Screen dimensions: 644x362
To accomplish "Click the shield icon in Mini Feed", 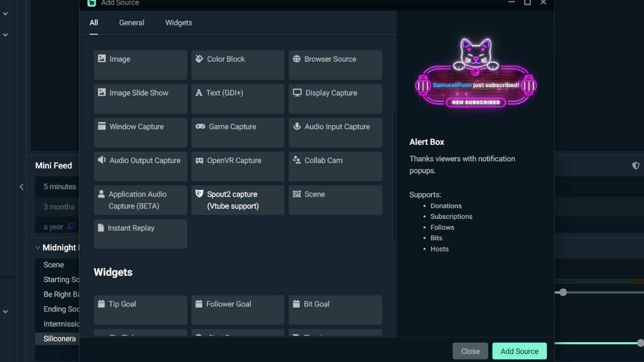I will [x=635, y=166].
